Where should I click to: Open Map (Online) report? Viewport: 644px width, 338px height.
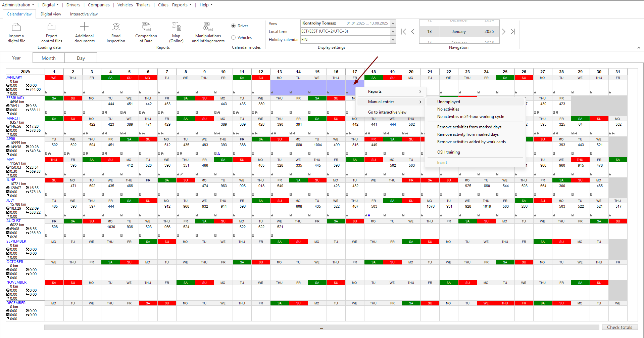176,33
